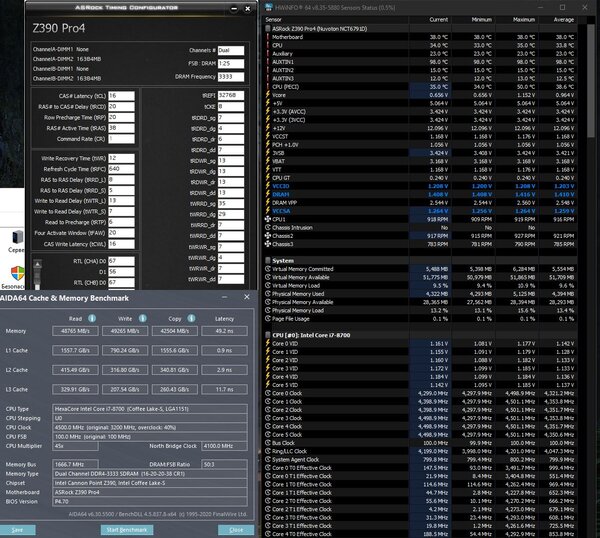Click the Write info icon in AIDA64
600x538 pixels.
(x=142, y=318)
